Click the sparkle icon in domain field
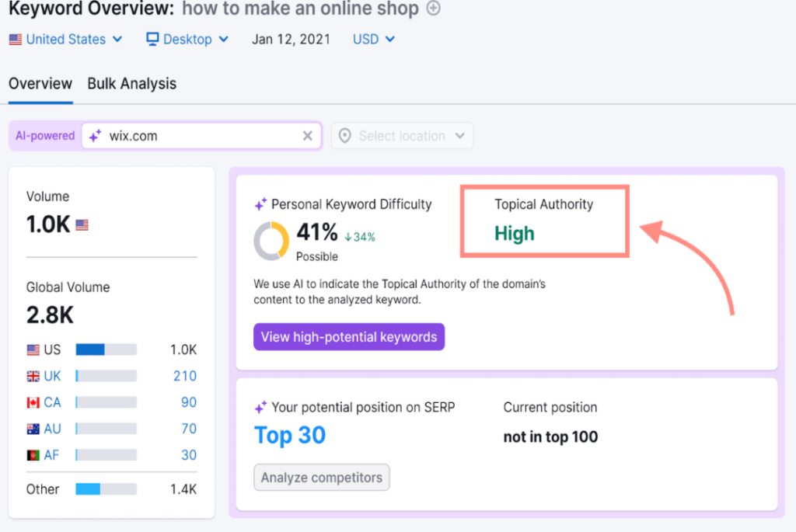The width and height of the screenshot is (796, 532). [x=95, y=136]
